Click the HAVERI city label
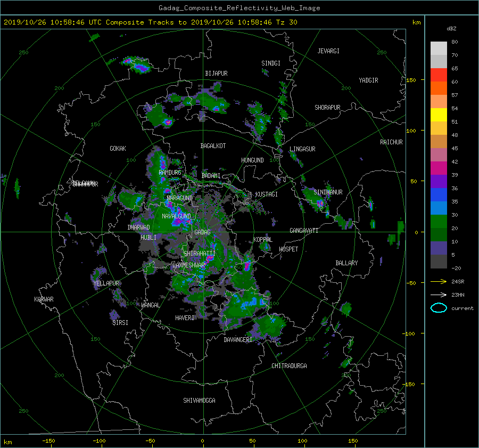The image size is (479, 448). pyautogui.click(x=185, y=317)
